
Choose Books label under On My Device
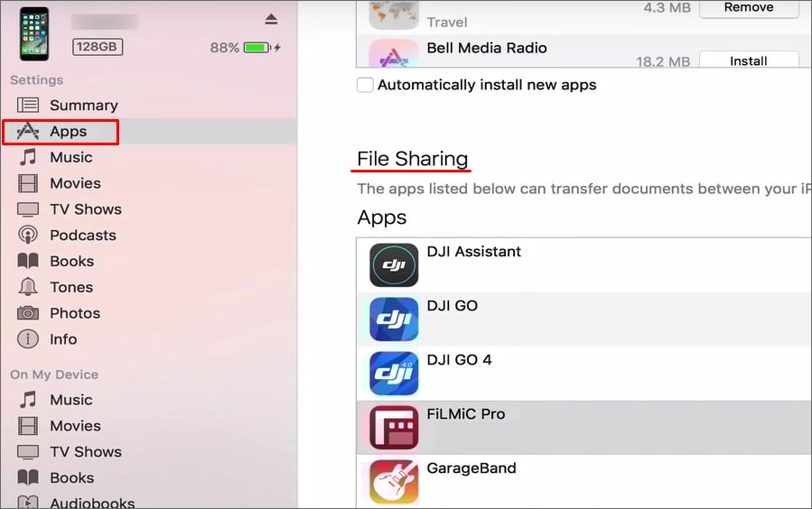pyautogui.click(x=72, y=477)
